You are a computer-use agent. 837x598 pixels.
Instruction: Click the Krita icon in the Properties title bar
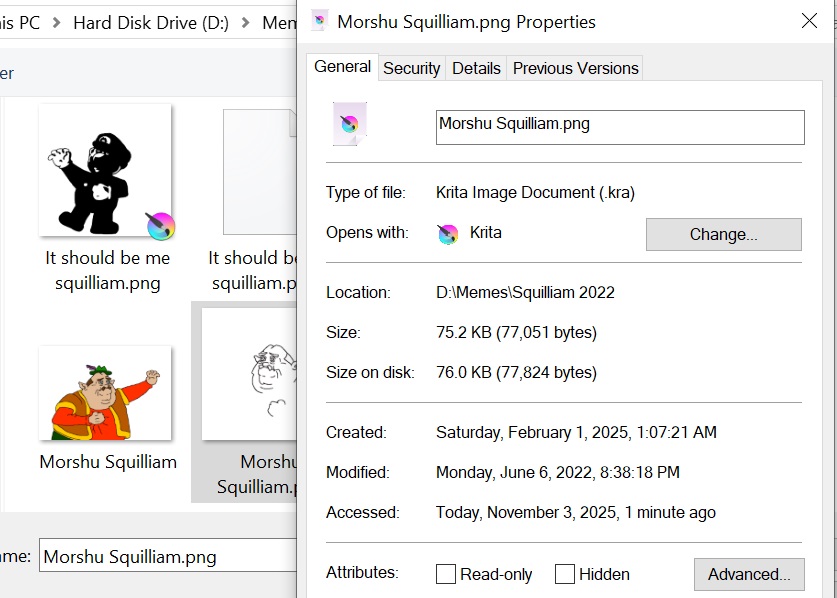[x=320, y=21]
